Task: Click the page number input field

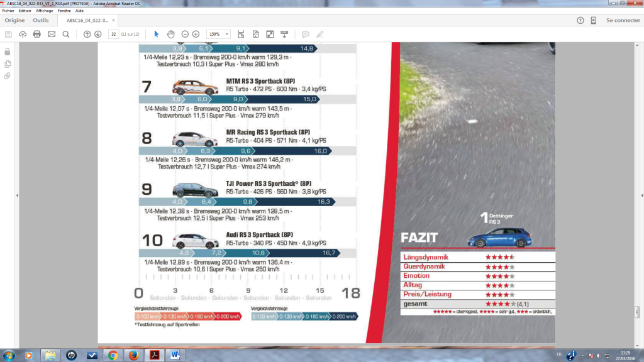Action: click(x=114, y=34)
